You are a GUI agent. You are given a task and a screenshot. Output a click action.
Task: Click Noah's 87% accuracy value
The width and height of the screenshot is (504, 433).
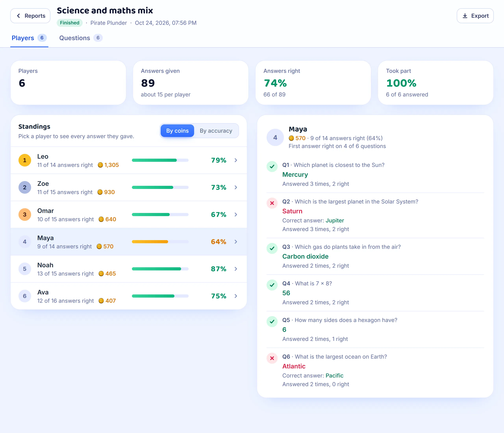pyautogui.click(x=218, y=269)
